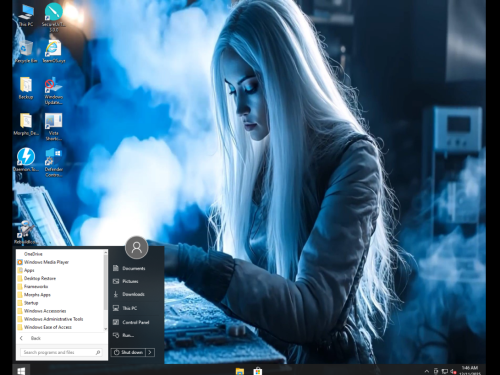Launch the Windows Update blocker shortcut
The width and height of the screenshot is (500, 375).
53,91
